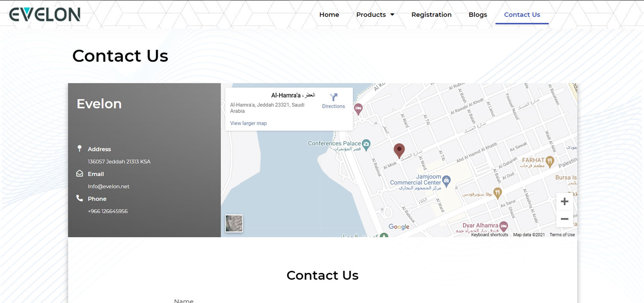
Task: Switch to satellite view thumbnail
Action: pyautogui.click(x=234, y=223)
